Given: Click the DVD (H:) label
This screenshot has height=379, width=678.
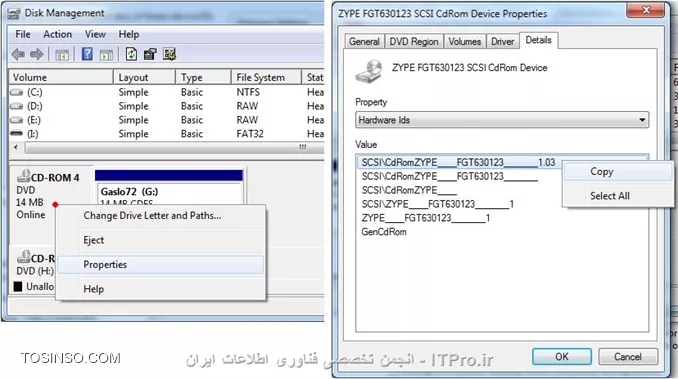Looking at the screenshot, I should 35,271.
